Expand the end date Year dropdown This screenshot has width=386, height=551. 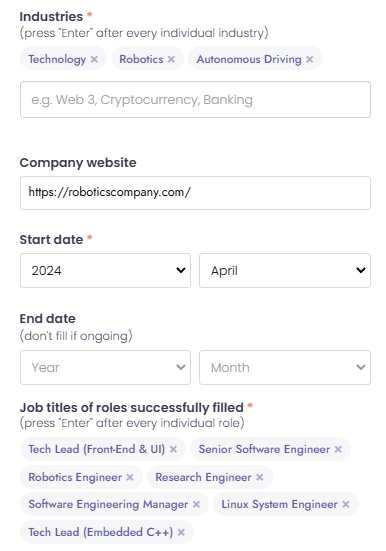(x=105, y=367)
